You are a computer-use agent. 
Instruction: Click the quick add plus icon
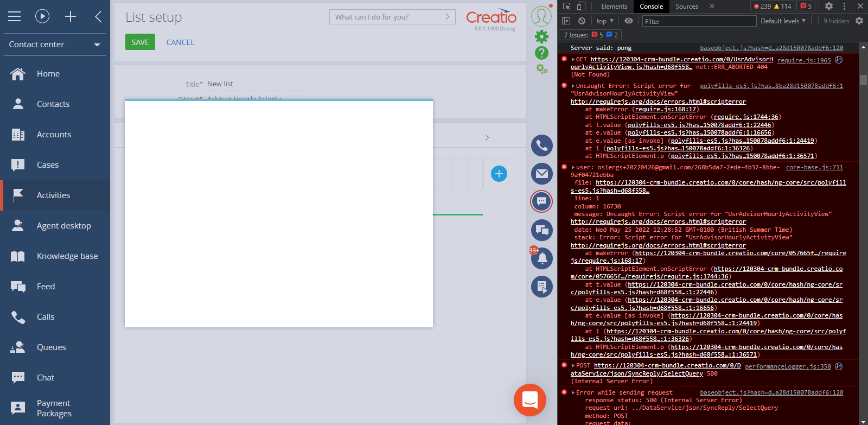pyautogui.click(x=71, y=16)
